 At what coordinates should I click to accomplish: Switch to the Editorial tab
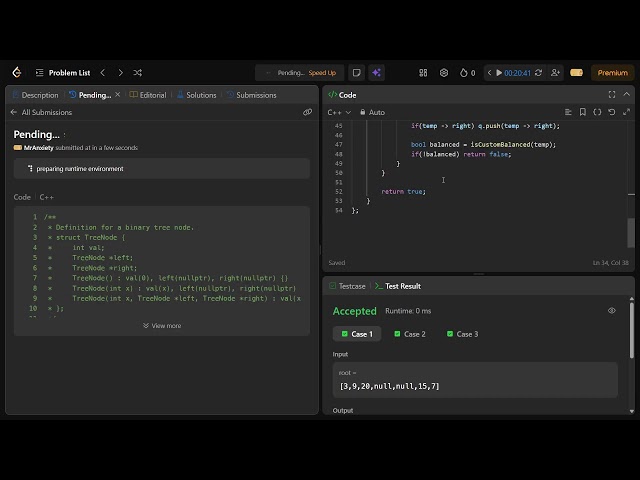148,95
